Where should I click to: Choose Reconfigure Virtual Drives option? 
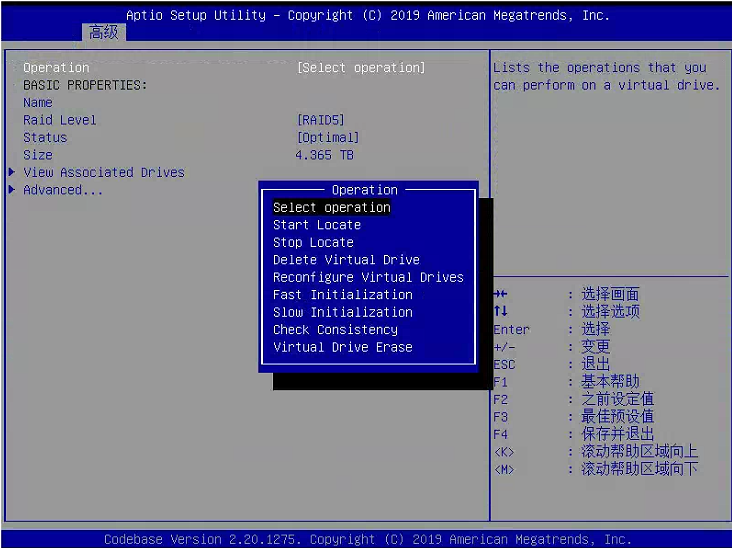coord(368,277)
